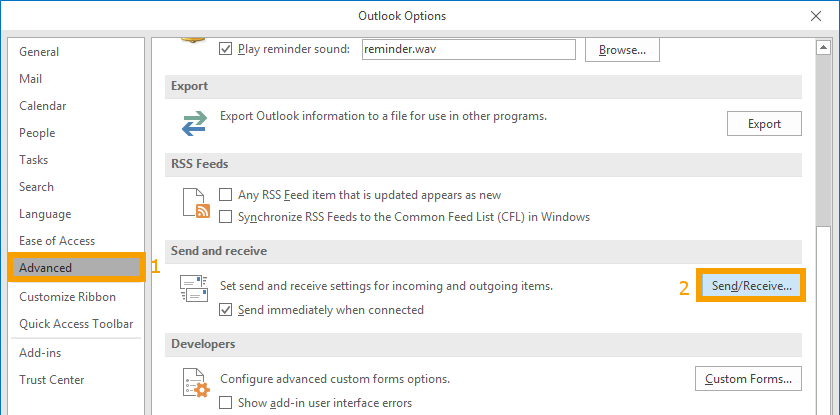Click the custom forms gear icon

pyautogui.click(x=196, y=382)
